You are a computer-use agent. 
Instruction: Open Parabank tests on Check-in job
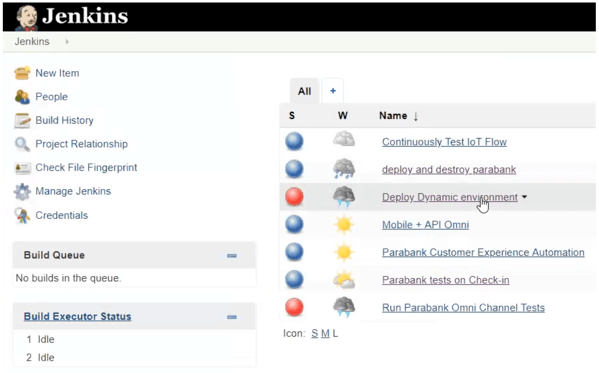[446, 280]
